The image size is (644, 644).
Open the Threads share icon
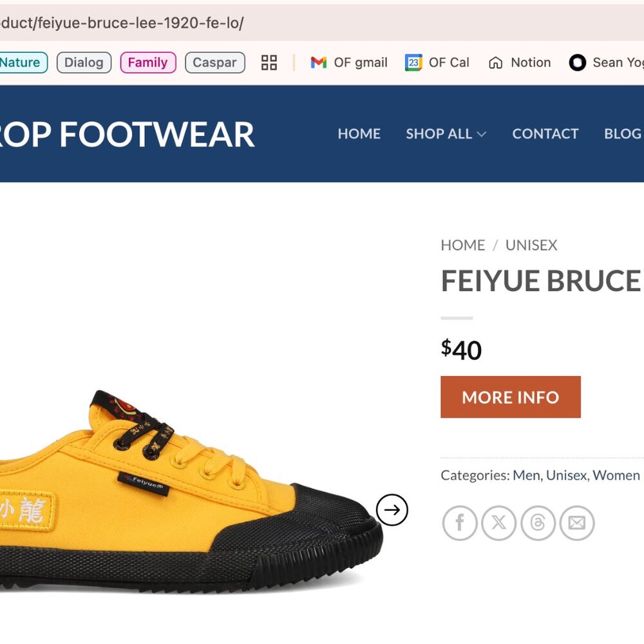tap(538, 523)
